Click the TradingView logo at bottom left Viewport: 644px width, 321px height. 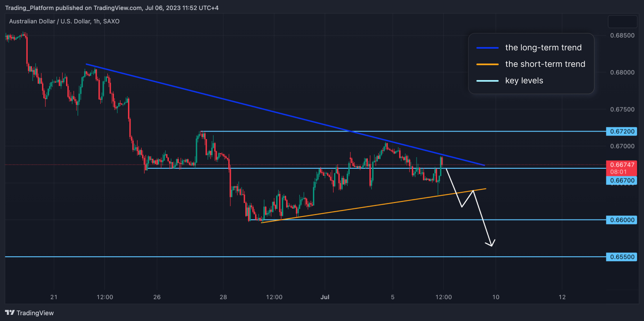(x=29, y=313)
